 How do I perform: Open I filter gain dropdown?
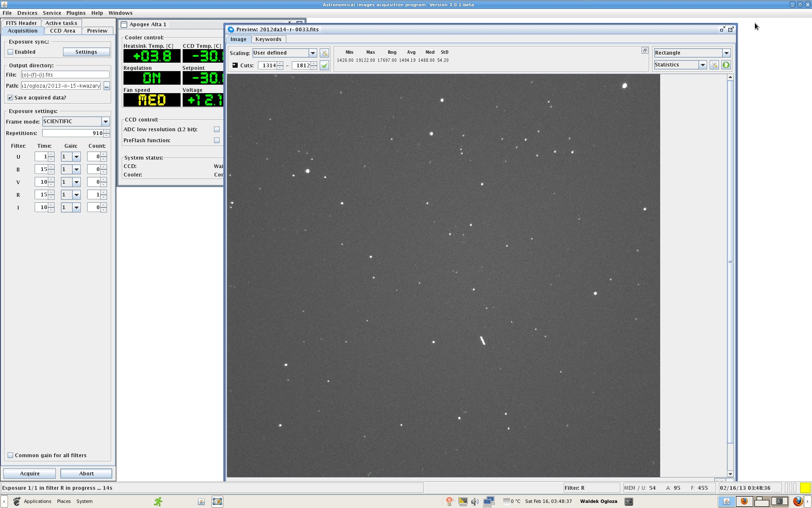[76, 207]
